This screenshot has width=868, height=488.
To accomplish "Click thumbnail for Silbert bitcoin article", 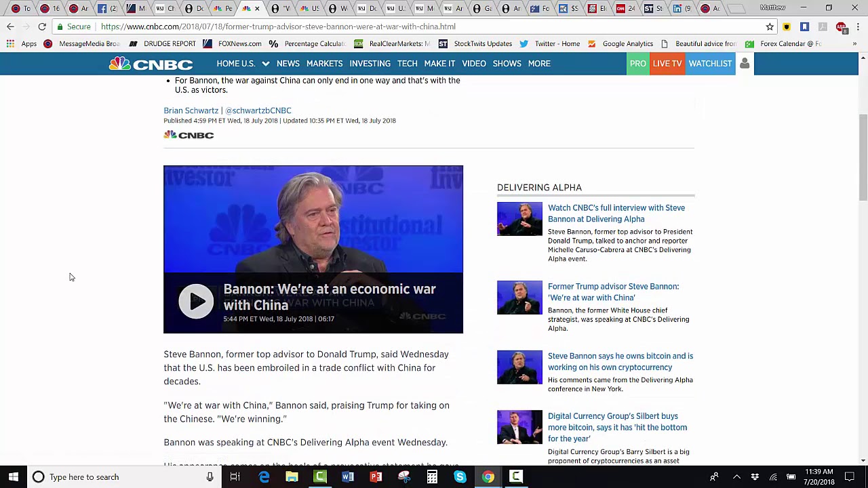I will tap(519, 427).
